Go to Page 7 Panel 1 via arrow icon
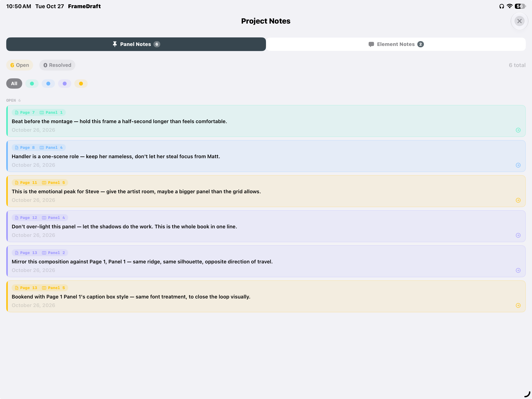This screenshot has height=399, width=532. [518, 130]
